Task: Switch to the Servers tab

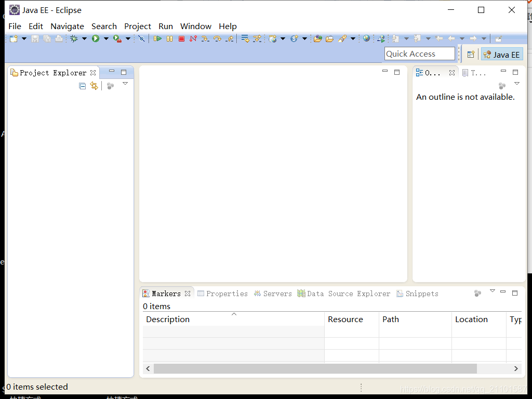Action: point(277,294)
